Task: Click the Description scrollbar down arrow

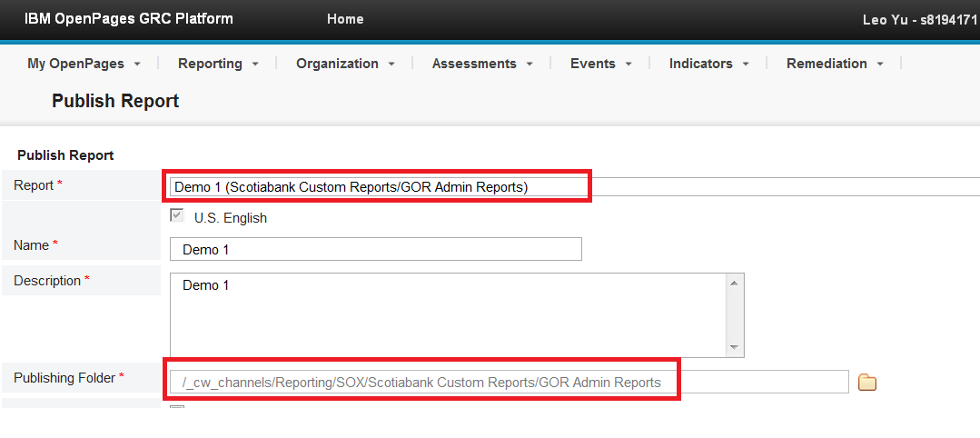Action: [735, 347]
